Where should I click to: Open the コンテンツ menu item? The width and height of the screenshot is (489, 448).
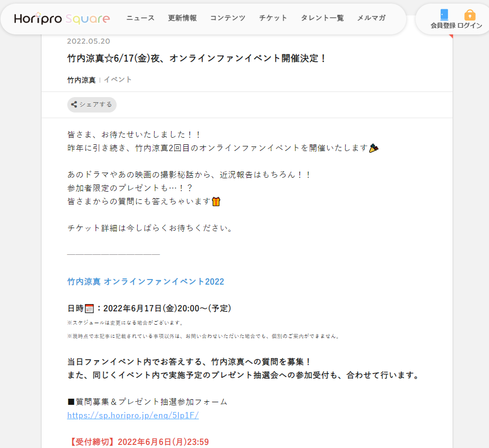point(228,18)
